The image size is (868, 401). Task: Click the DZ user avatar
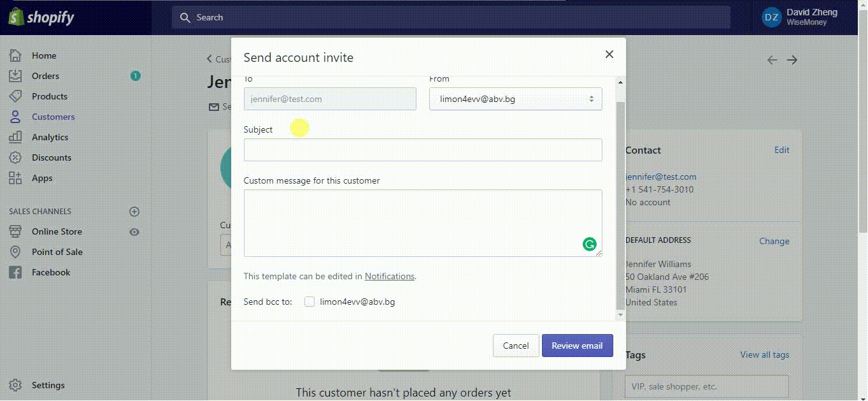point(771,17)
